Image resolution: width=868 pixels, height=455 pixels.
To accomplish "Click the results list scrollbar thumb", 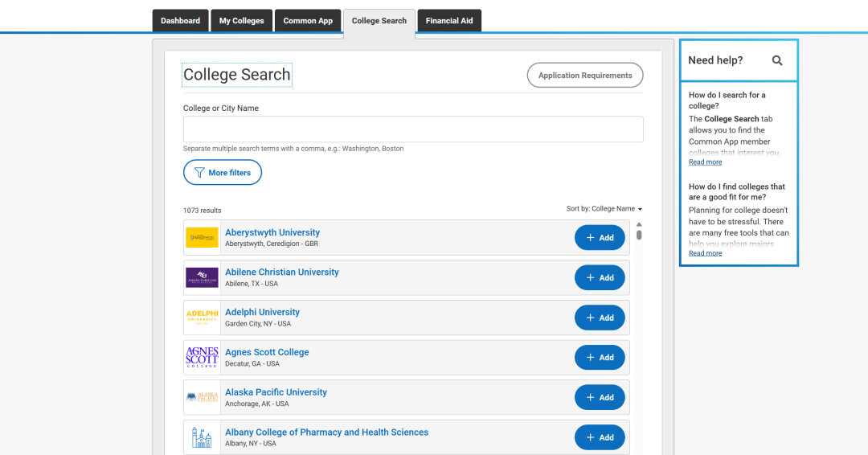I will click(639, 235).
